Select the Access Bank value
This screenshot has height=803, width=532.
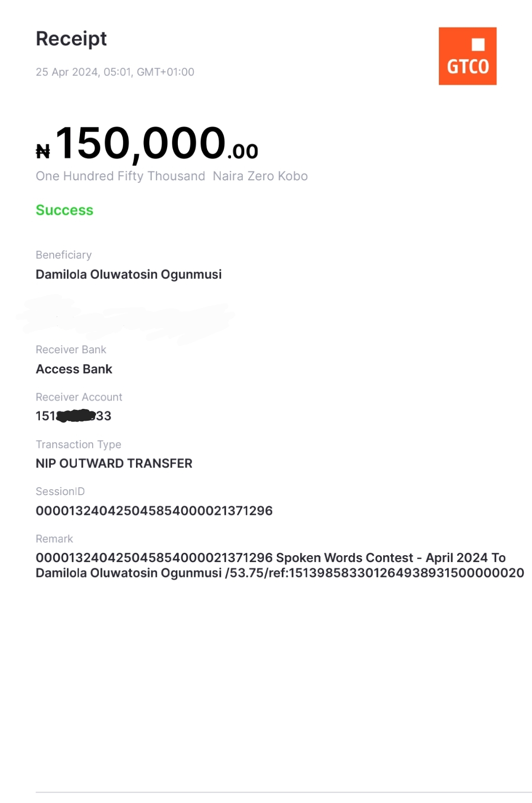point(74,369)
